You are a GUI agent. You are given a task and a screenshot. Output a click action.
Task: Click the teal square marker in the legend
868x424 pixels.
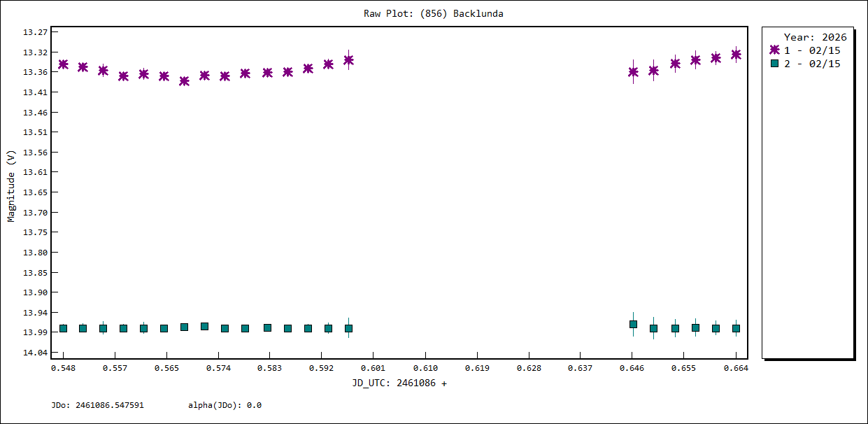tap(774, 64)
